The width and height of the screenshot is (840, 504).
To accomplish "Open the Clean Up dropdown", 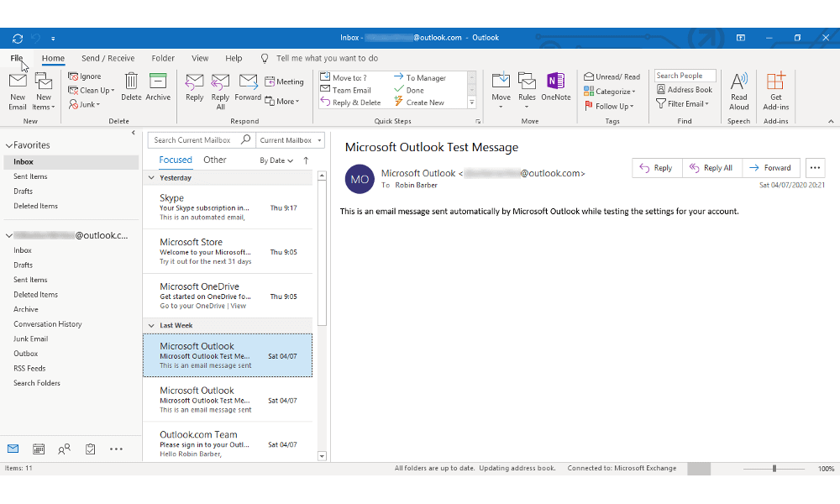I will 91,91.
